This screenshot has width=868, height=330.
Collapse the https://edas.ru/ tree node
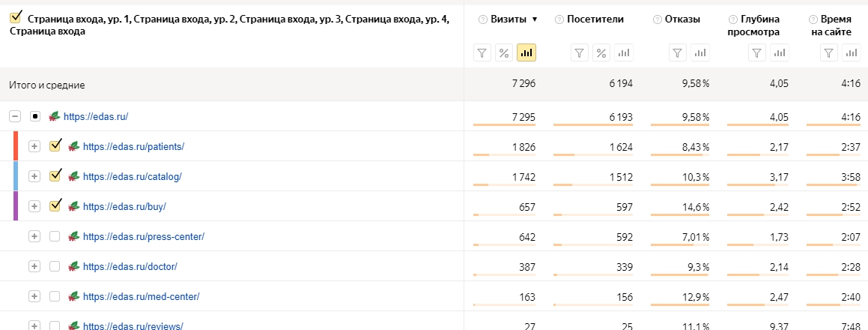[14, 116]
